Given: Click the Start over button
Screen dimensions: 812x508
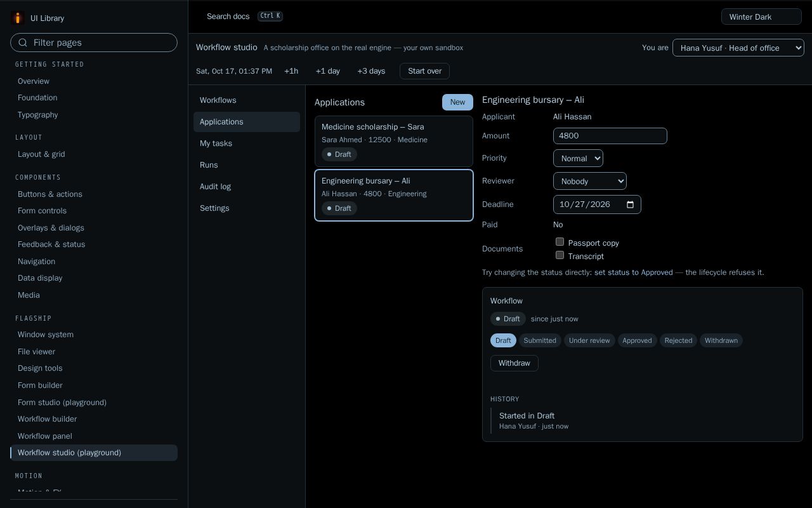Looking at the screenshot, I should point(424,71).
